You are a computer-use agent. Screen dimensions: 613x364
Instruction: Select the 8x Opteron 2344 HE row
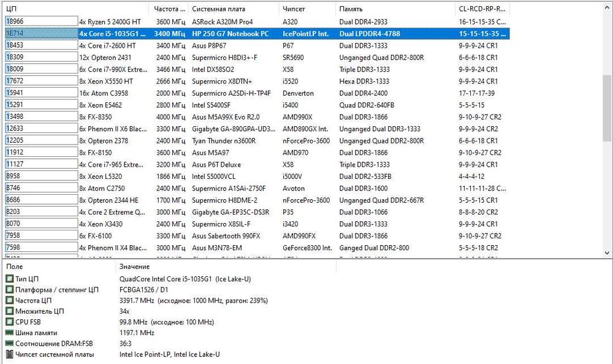point(257,200)
